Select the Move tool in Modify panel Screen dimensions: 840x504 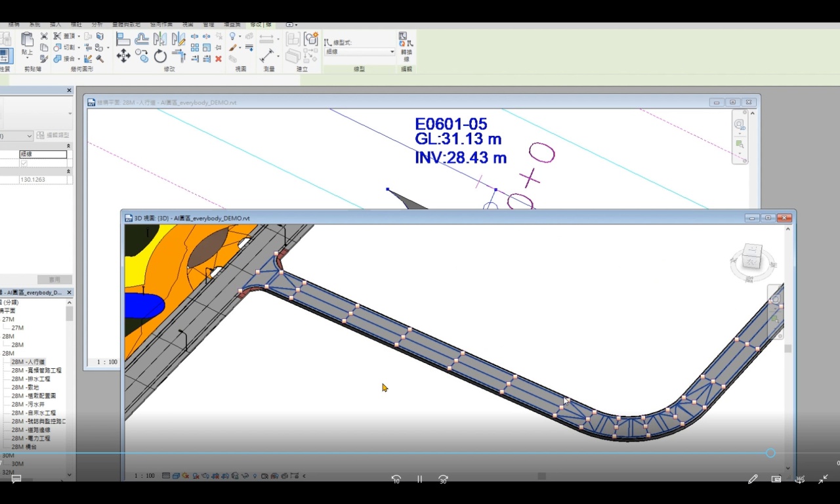click(x=123, y=56)
